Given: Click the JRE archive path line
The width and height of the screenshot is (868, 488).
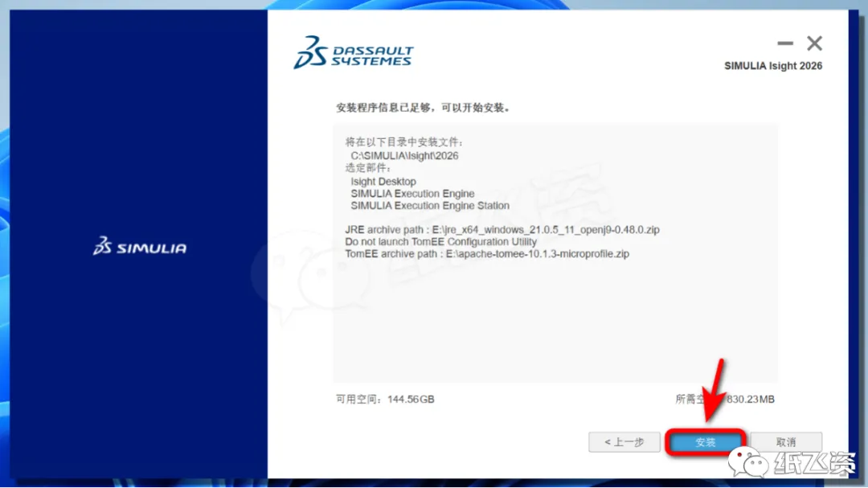Looking at the screenshot, I should click(502, 229).
